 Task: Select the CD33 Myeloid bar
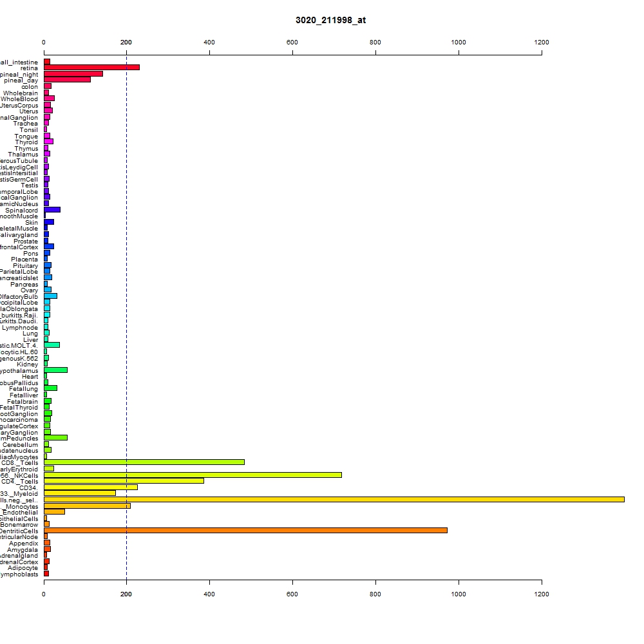click(x=80, y=493)
